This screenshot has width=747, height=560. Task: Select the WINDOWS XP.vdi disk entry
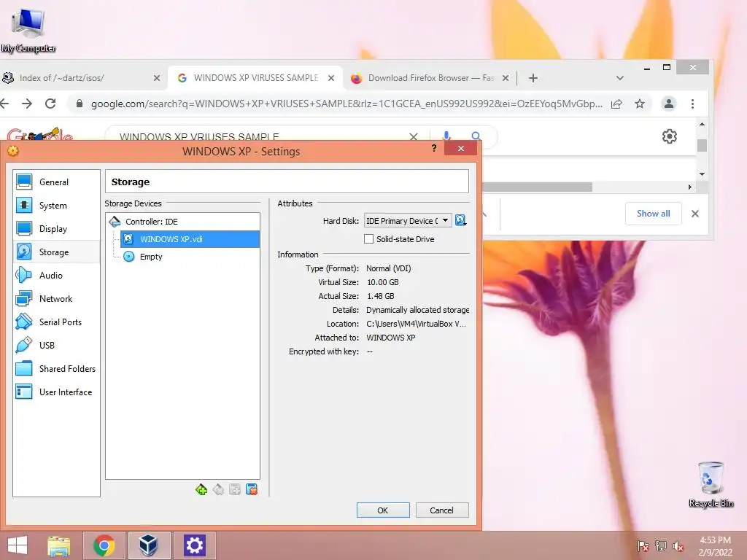pos(190,239)
